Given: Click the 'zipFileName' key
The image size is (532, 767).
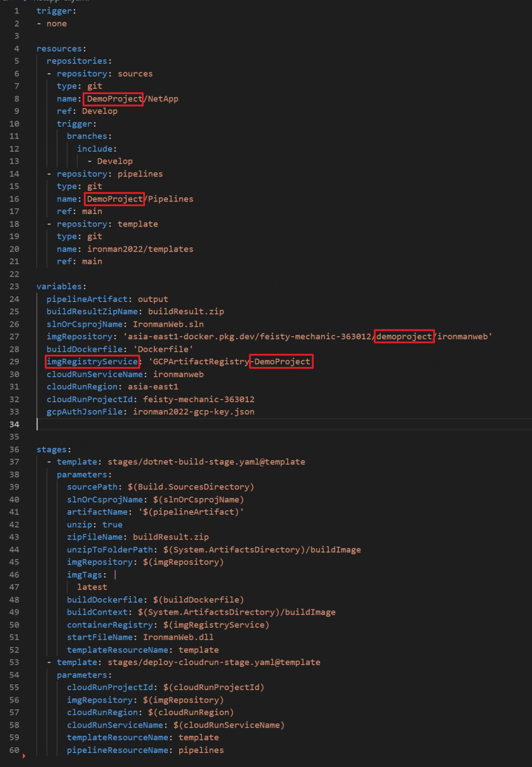Looking at the screenshot, I should pos(95,537).
